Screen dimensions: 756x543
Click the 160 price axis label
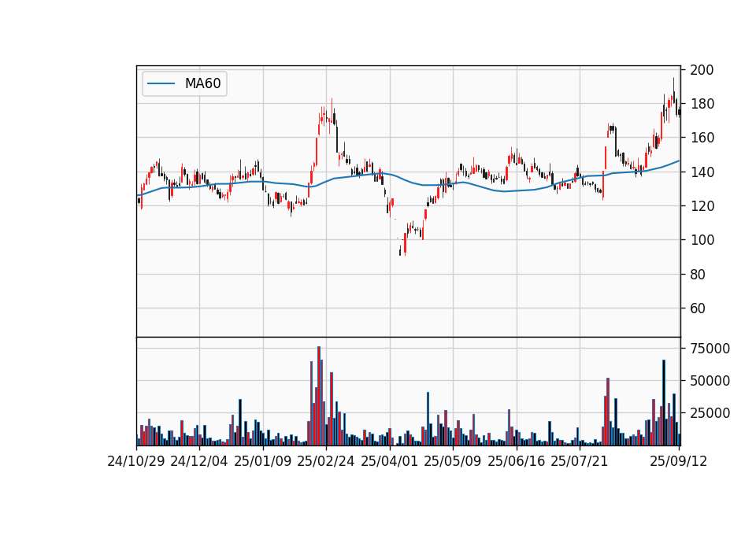(x=702, y=138)
